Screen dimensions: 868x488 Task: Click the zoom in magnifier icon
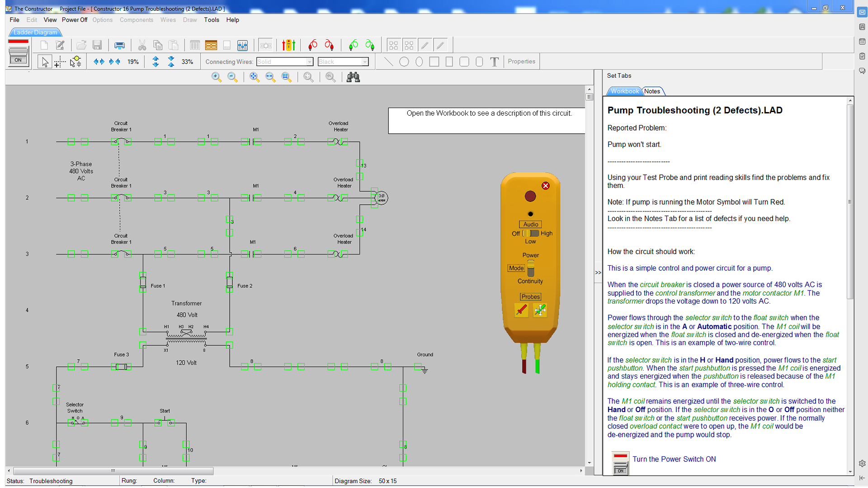tap(216, 77)
